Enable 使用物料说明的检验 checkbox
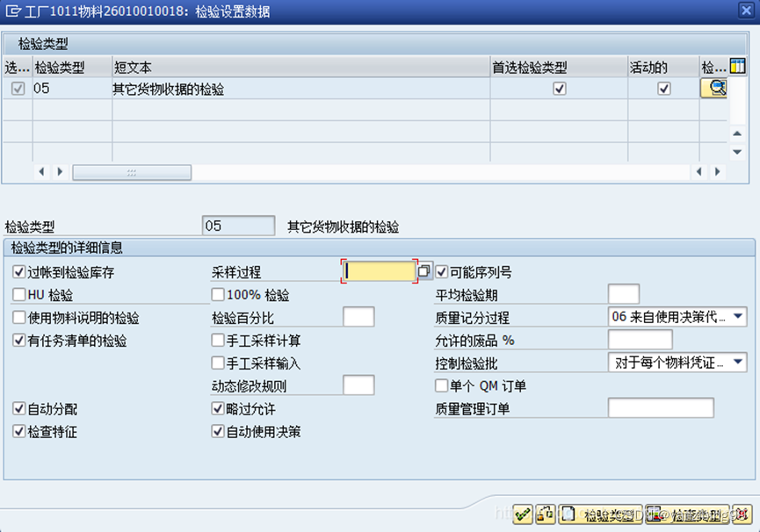Screen dimensions: 760x532 tap(19, 317)
